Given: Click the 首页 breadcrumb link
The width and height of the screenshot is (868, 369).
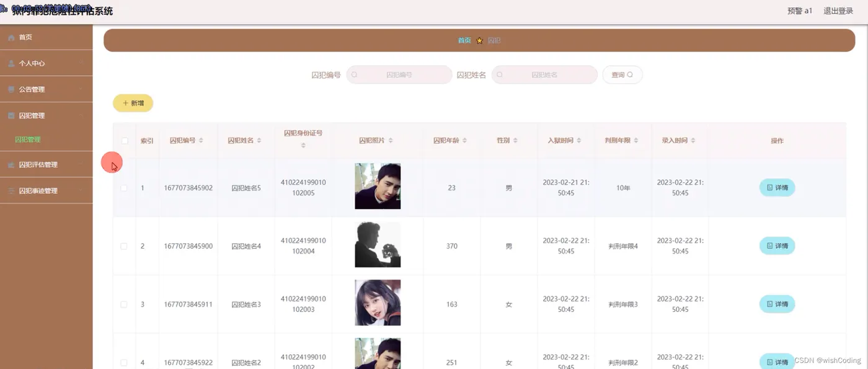Looking at the screenshot, I should click(x=464, y=40).
